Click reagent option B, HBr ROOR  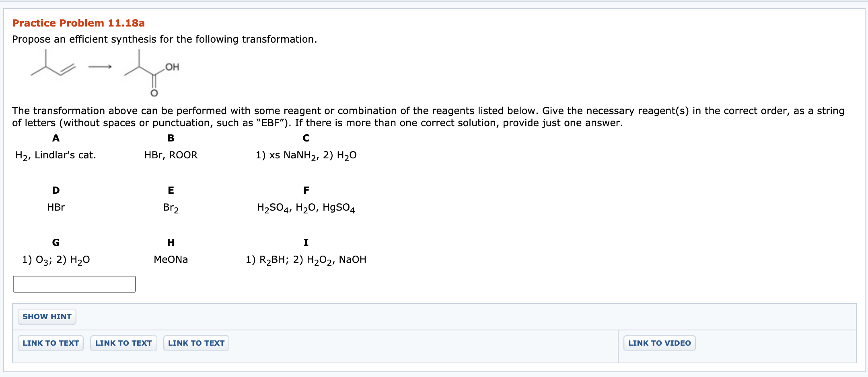(x=171, y=155)
